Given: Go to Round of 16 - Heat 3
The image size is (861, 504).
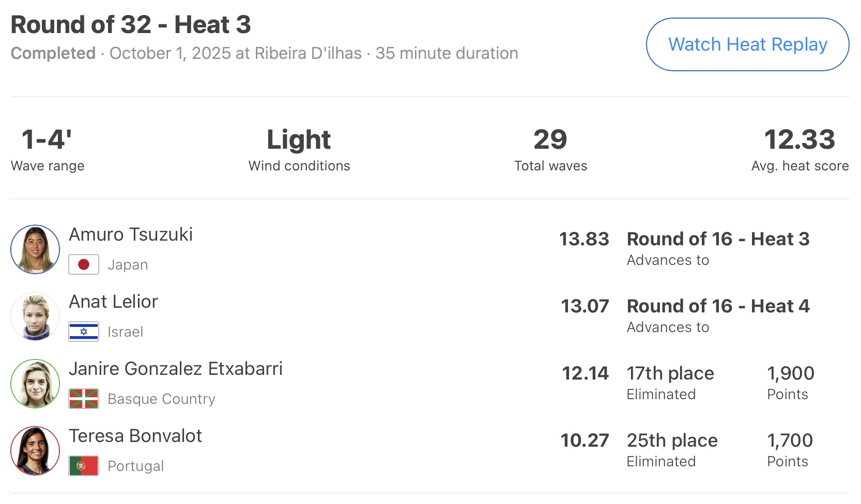Looking at the screenshot, I should [x=718, y=239].
